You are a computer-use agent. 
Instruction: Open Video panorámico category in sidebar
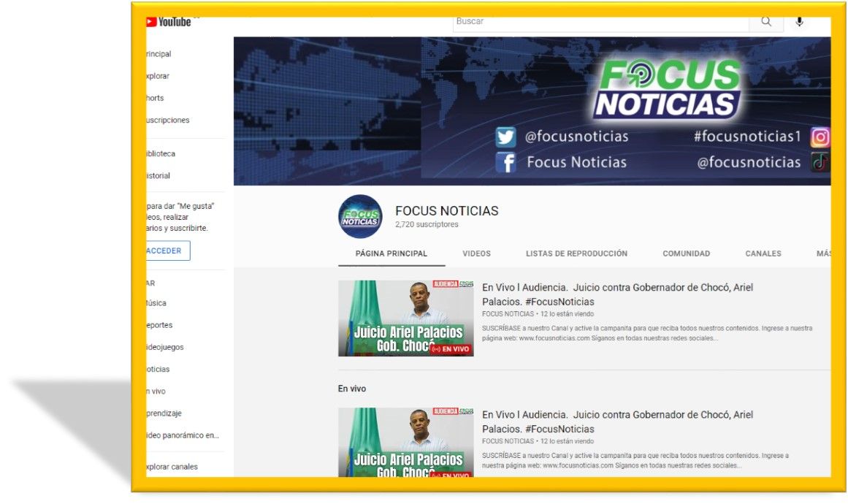click(x=183, y=435)
